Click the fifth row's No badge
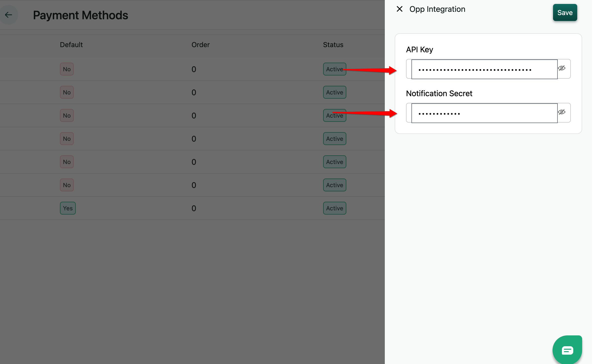The image size is (593, 364). pyautogui.click(x=67, y=162)
